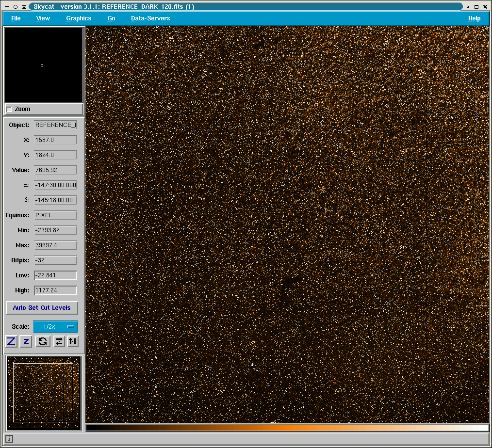Click the Low cut level field
The height and width of the screenshot is (448, 492).
coord(55,275)
